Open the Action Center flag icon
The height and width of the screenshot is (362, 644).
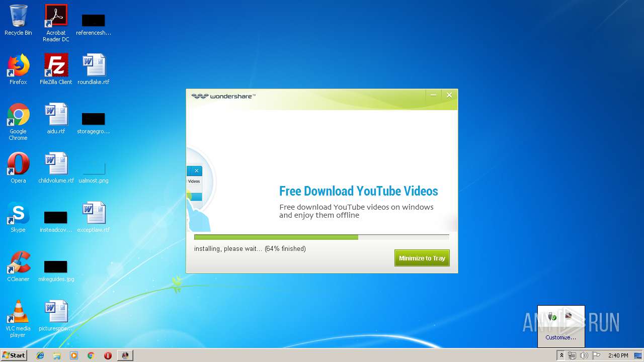pyautogui.click(x=596, y=355)
